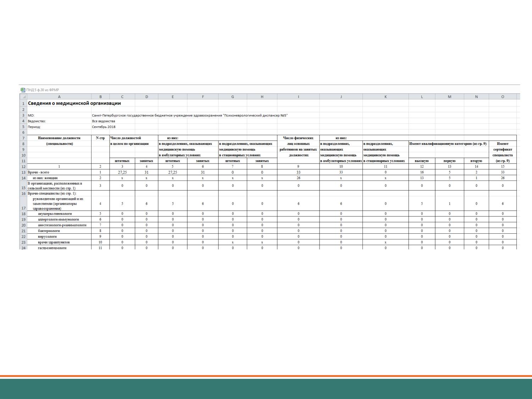Click value 27,25 in column E
Viewport: 532px width, 399px height.
click(173, 172)
